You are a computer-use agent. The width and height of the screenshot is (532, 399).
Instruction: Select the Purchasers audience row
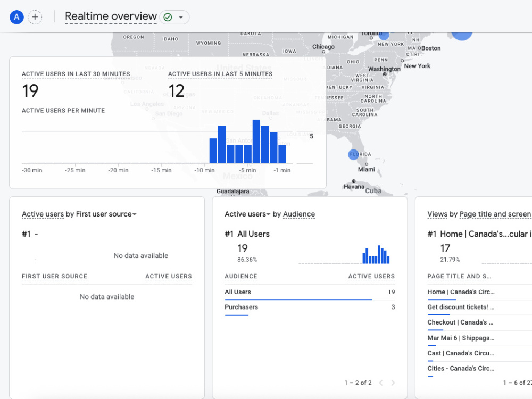pyautogui.click(x=310, y=307)
